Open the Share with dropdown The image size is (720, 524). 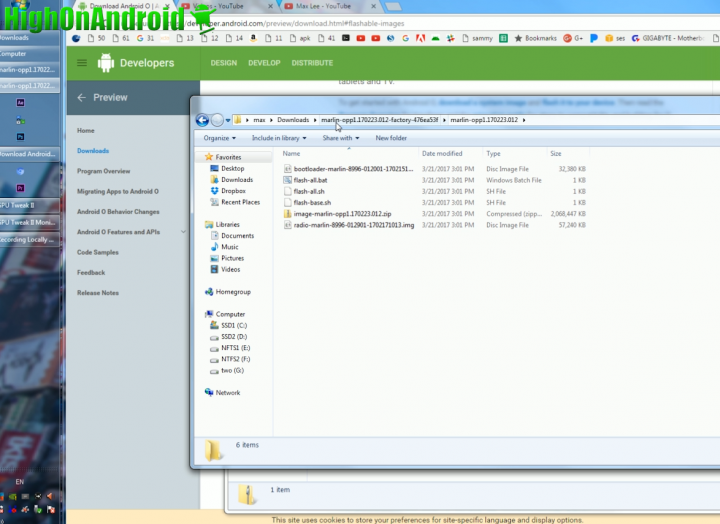(x=340, y=138)
